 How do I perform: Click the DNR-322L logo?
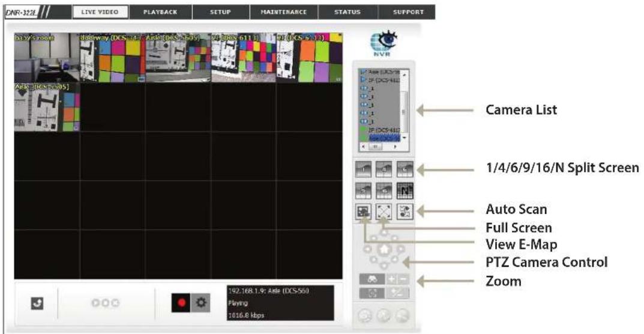(27, 12)
